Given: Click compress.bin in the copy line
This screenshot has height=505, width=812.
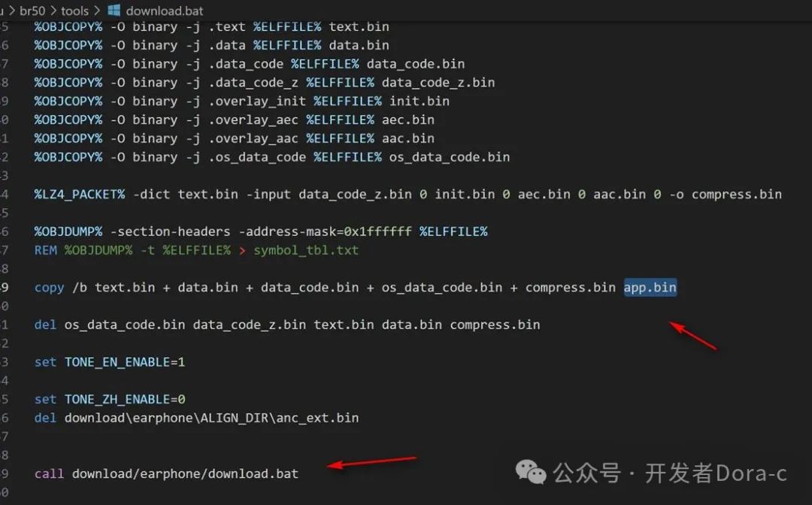Looking at the screenshot, I should [x=570, y=288].
